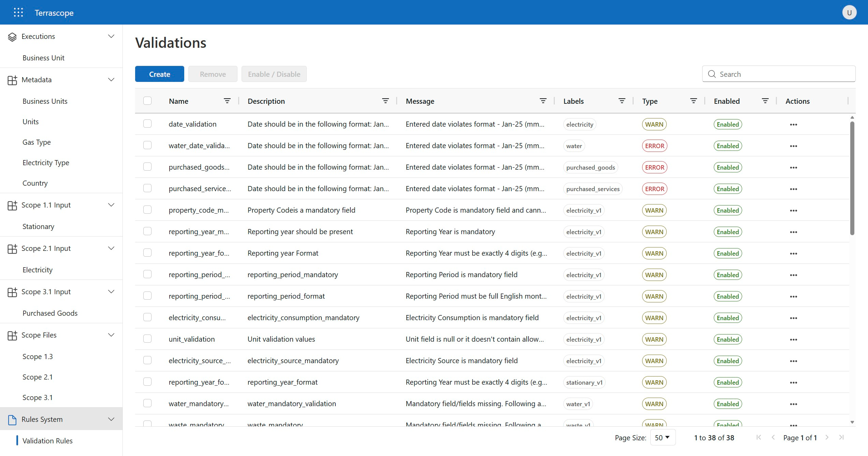Open filter menu for Labels column
868x456 pixels.
tap(622, 101)
